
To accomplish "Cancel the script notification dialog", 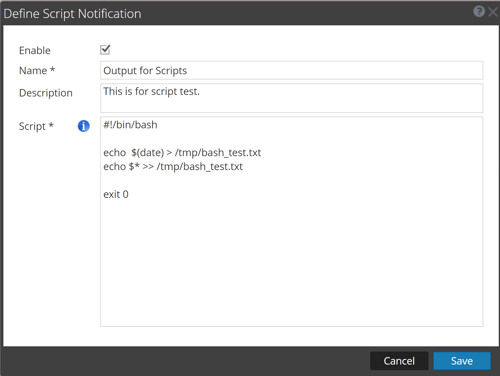I will click(399, 361).
